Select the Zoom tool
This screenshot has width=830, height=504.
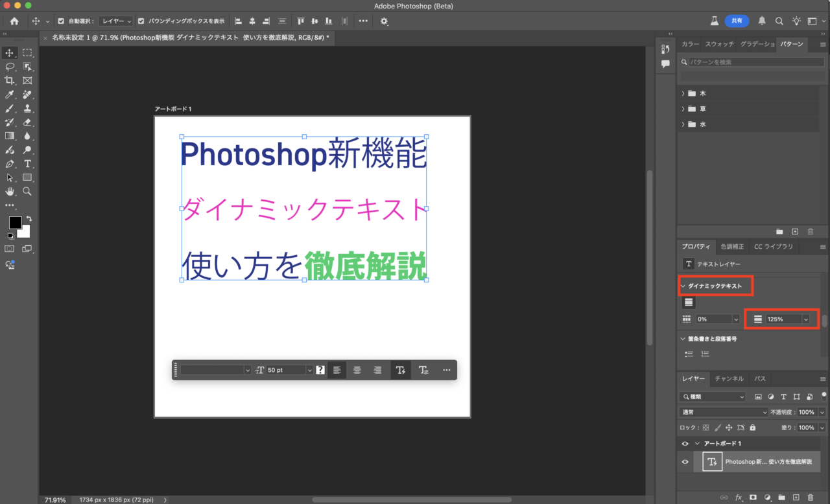pos(27,191)
